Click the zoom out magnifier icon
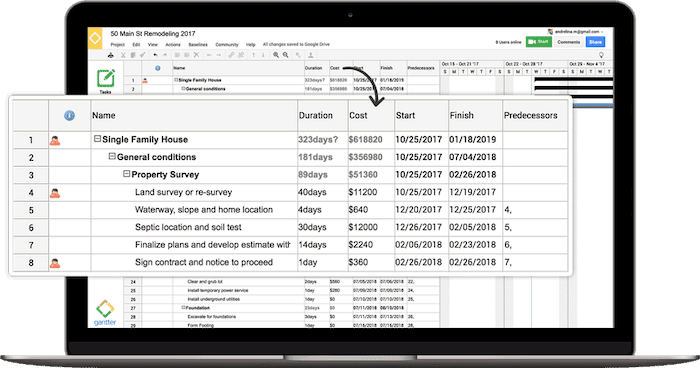 (286, 55)
